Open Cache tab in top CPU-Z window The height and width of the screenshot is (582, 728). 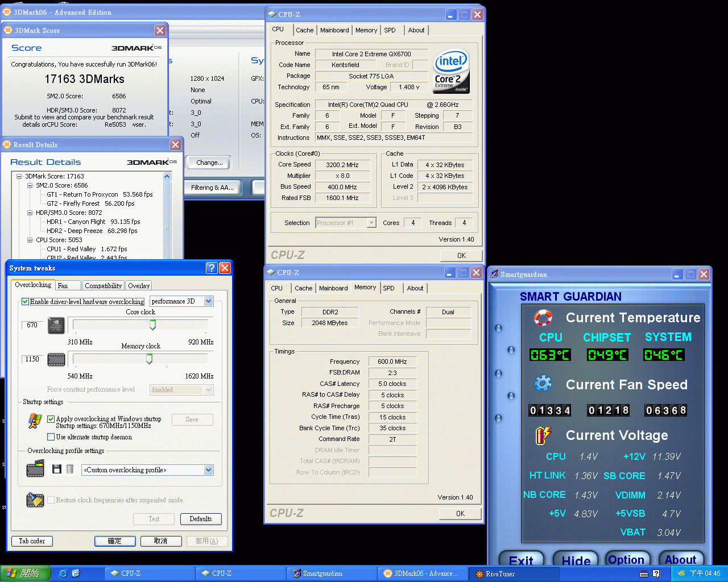pos(304,30)
